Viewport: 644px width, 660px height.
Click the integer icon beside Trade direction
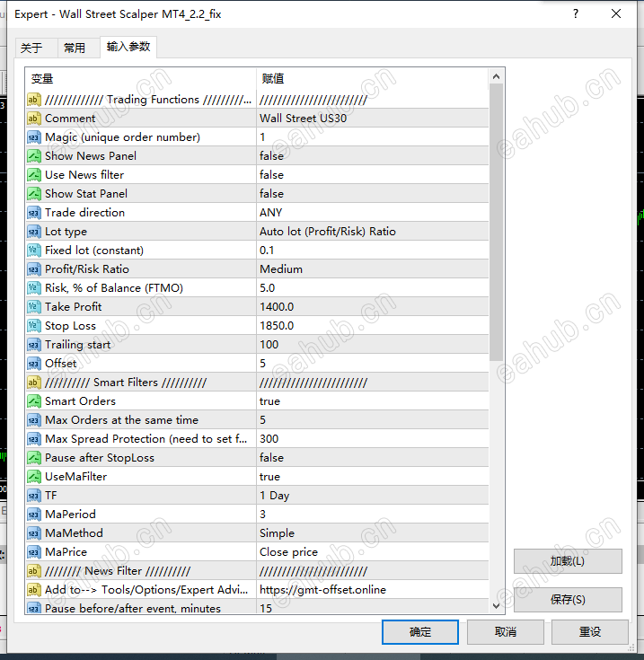tap(34, 213)
